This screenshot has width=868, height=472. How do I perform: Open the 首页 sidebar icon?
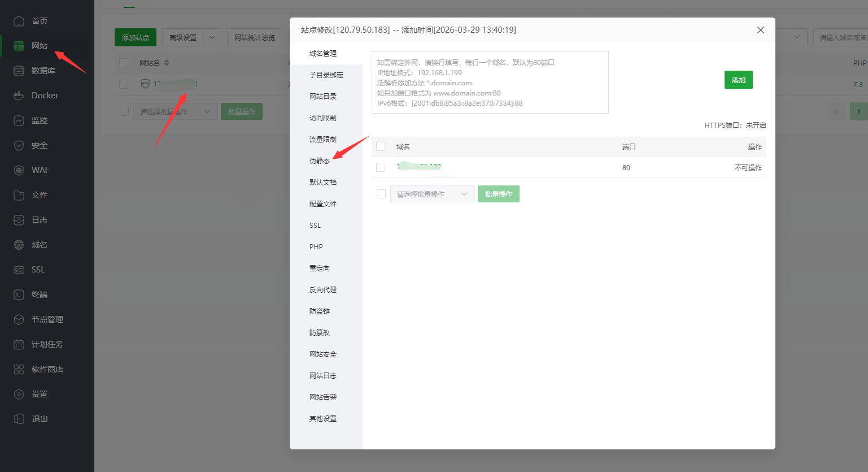(34, 21)
